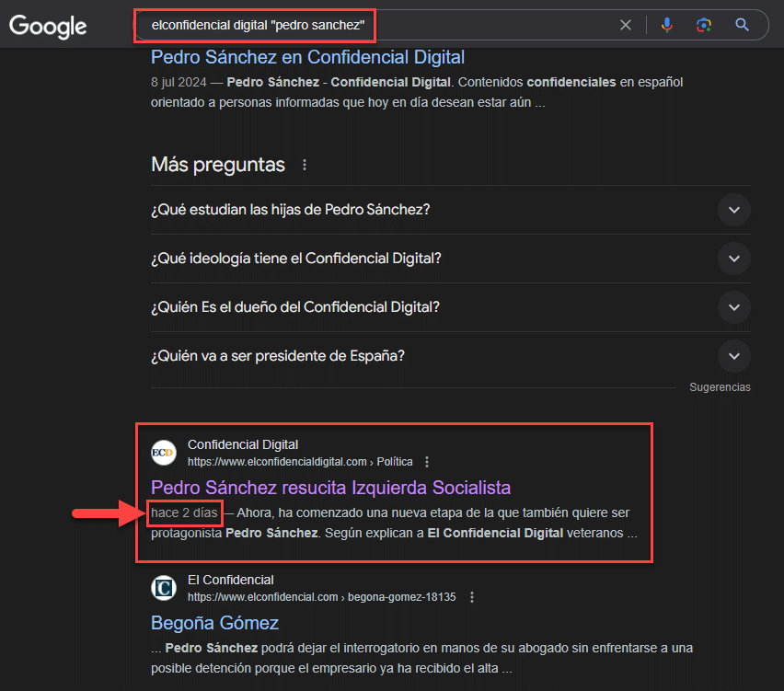Image resolution: width=784 pixels, height=691 pixels.
Task: Open more options for the El Confidencial result
Action: point(472,597)
